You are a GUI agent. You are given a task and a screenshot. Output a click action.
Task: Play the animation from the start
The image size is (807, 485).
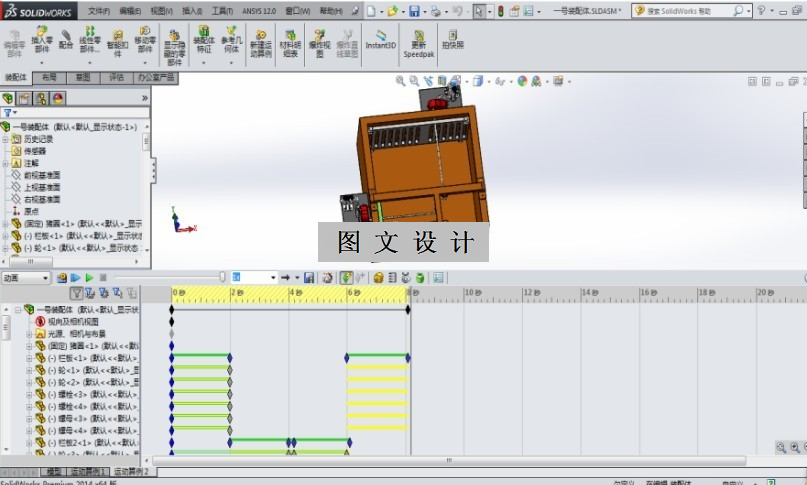pyautogui.click(x=76, y=278)
